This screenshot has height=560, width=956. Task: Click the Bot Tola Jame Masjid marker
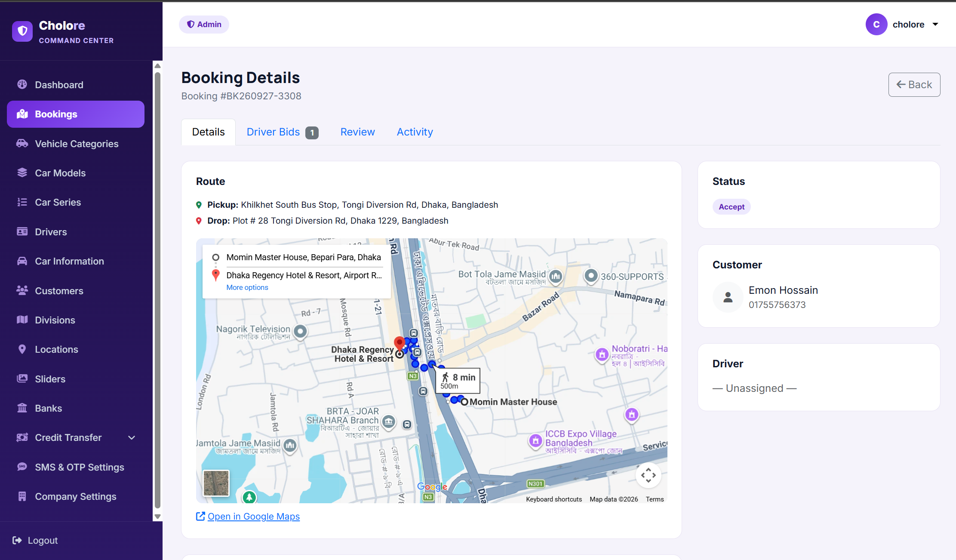(556, 277)
